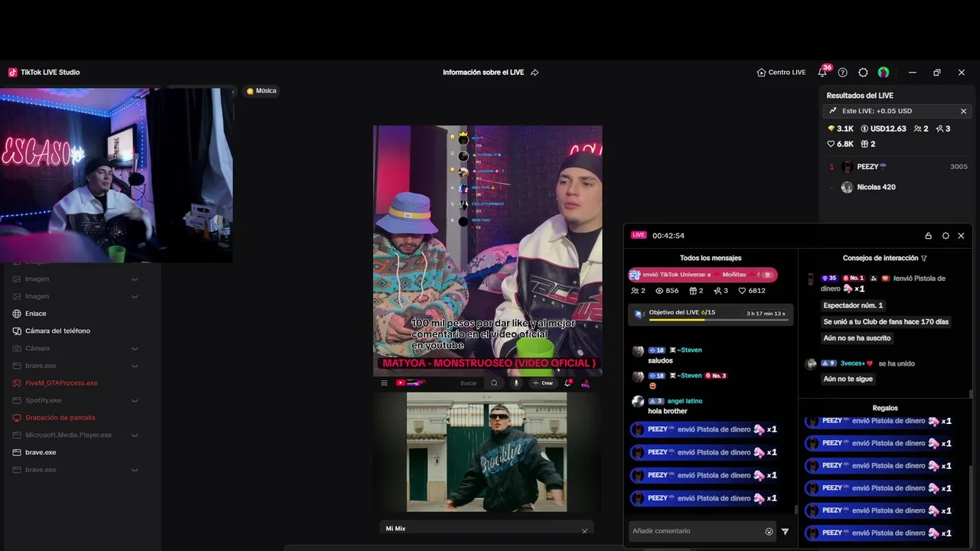The height and width of the screenshot is (551, 980).
Task: Click the angel latino username in chat
Action: pyautogui.click(x=684, y=401)
